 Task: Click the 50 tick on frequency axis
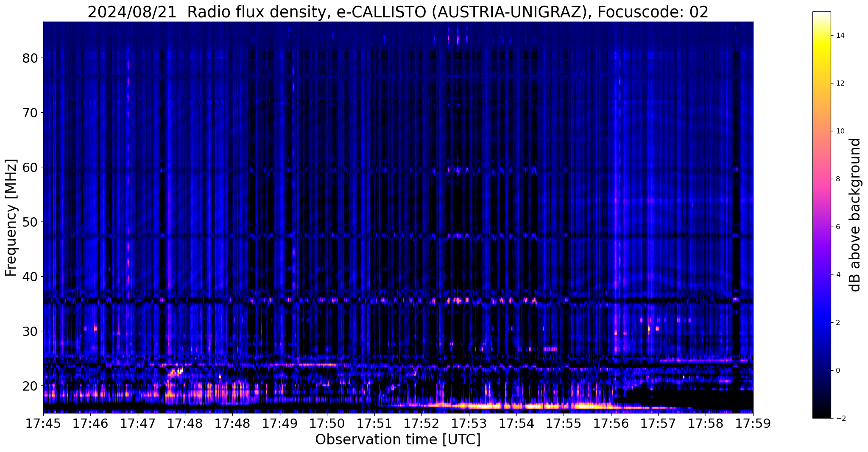click(30, 222)
